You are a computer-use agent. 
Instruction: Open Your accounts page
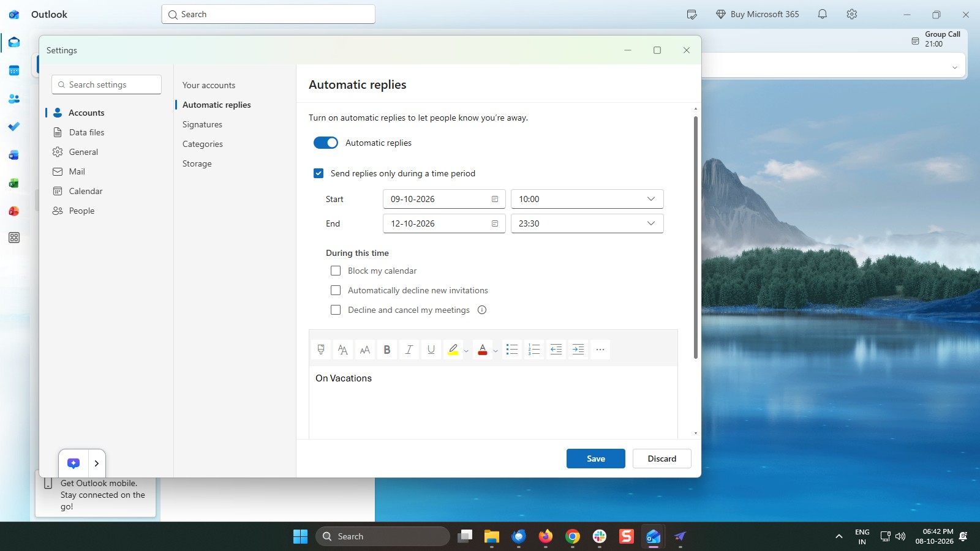(x=209, y=85)
